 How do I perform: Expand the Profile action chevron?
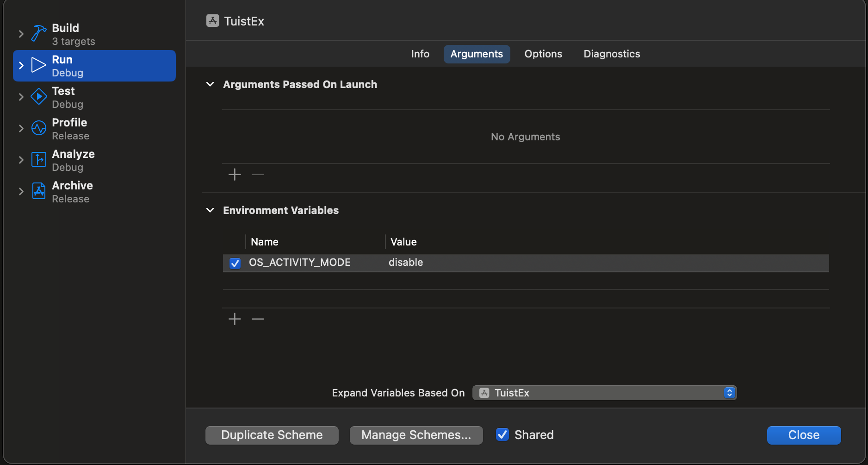pos(21,128)
